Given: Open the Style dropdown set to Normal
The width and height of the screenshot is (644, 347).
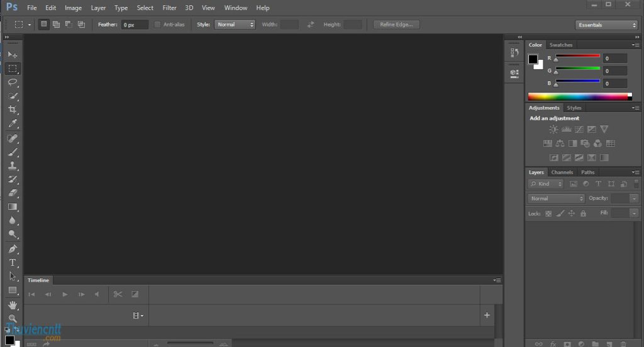Looking at the screenshot, I should click(x=235, y=25).
